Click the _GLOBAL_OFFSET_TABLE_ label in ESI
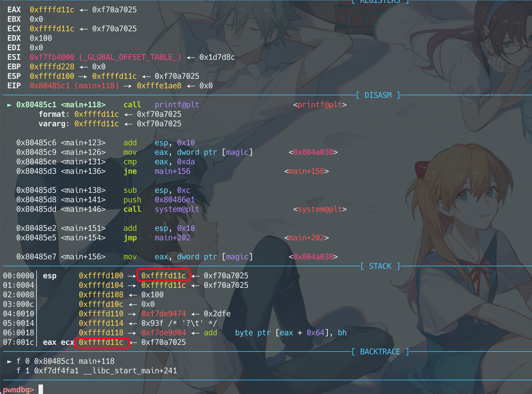The height and width of the screenshot is (394, 532). coord(130,57)
